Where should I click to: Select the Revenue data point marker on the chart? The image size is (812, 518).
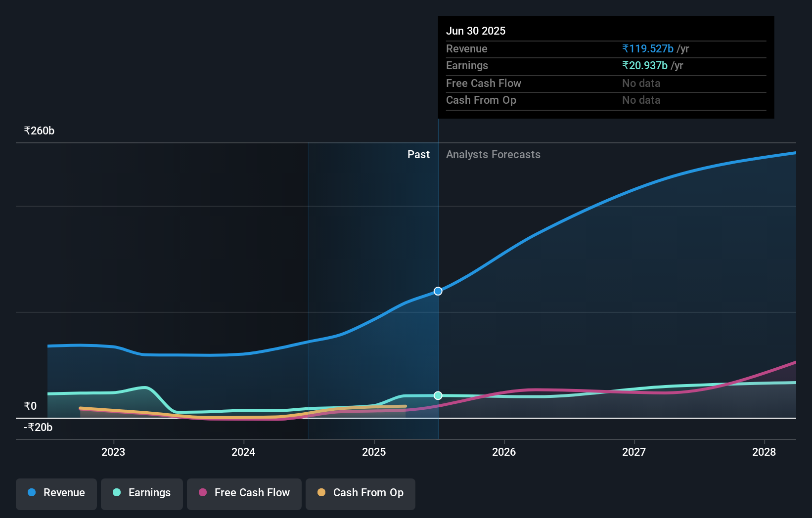437,291
